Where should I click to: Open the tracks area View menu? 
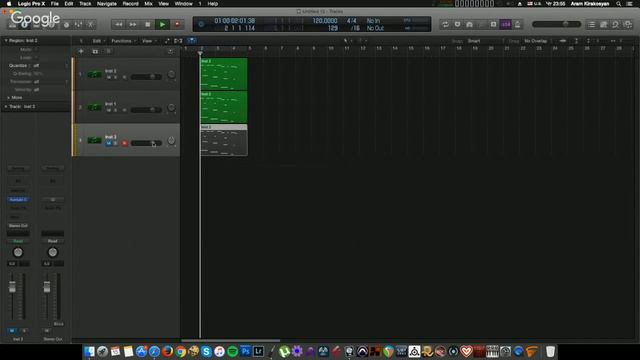coord(148,41)
